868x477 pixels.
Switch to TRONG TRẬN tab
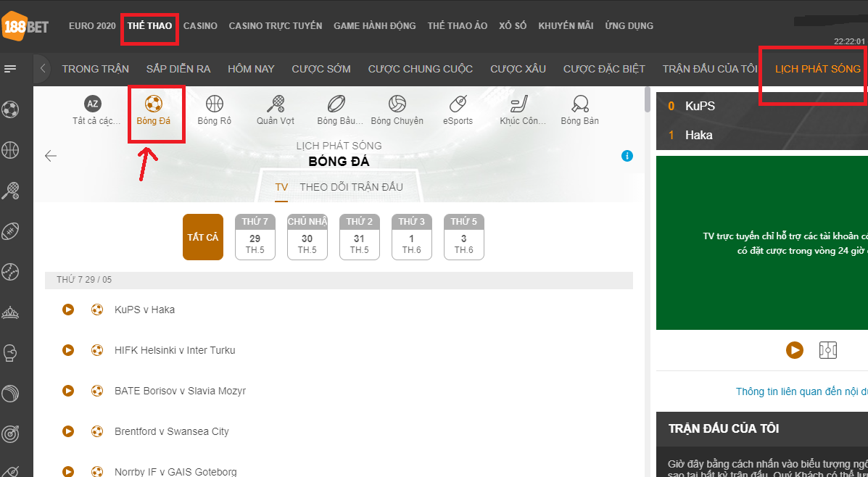tap(95, 69)
